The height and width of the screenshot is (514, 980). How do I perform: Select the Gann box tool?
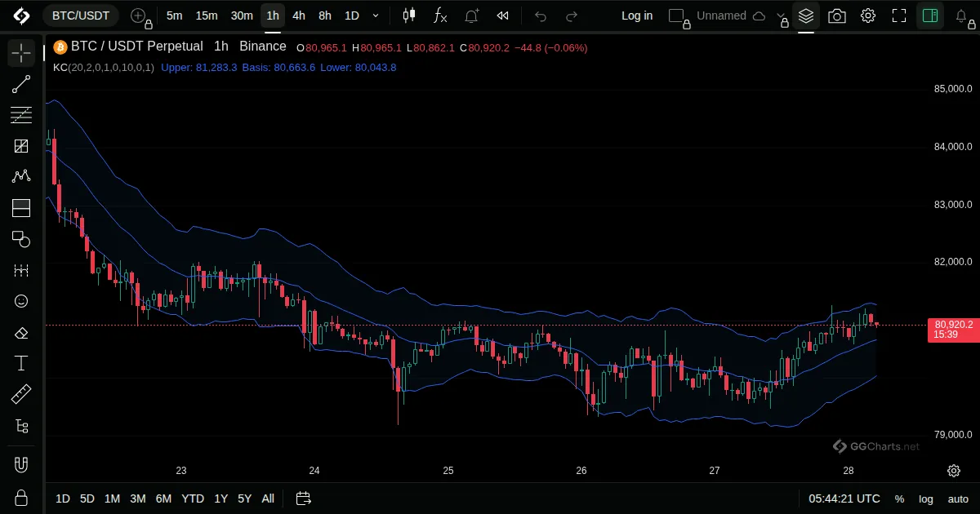pyautogui.click(x=21, y=146)
